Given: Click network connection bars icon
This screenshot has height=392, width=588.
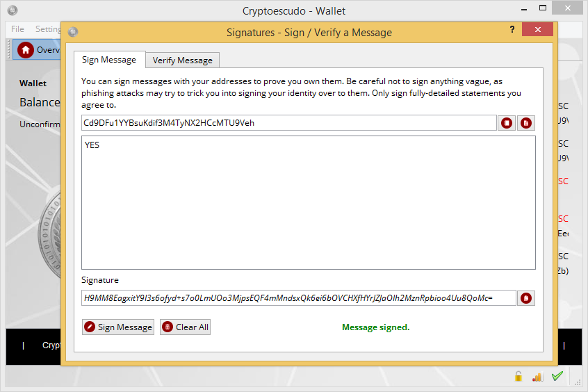Looking at the screenshot, I should tap(538, 377).
